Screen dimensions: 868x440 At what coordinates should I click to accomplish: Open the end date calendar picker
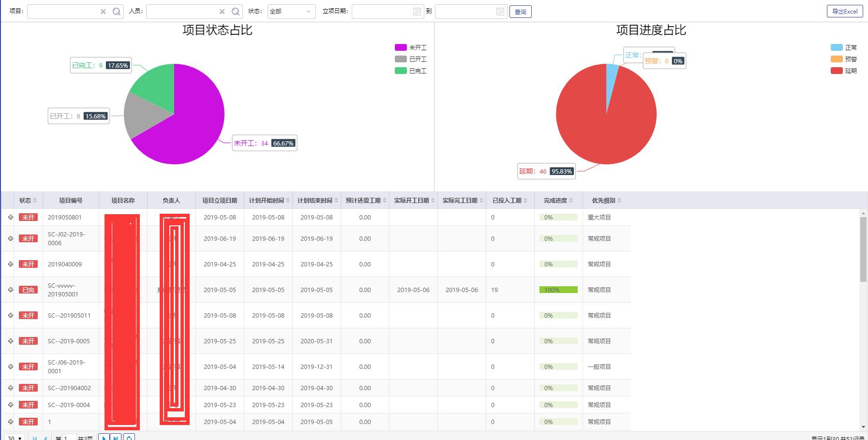[500, 12]
